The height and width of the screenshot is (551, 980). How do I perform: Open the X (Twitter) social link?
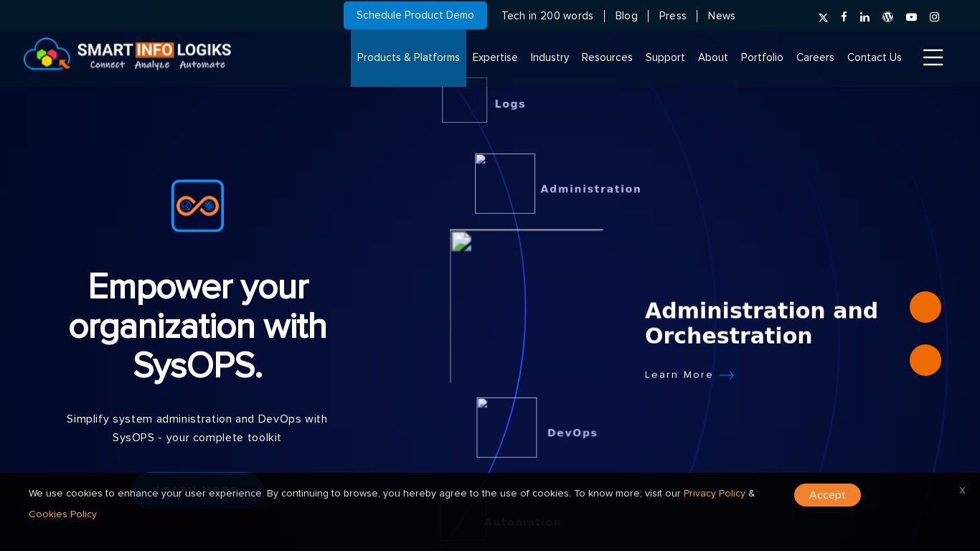pyautogui.click(x=823, y=17)
